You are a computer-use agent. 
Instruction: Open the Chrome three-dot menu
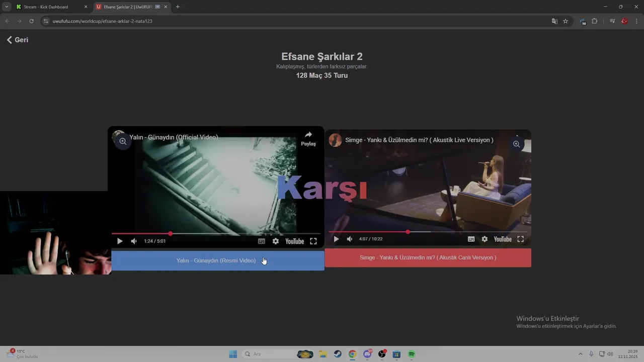(637, 21)
